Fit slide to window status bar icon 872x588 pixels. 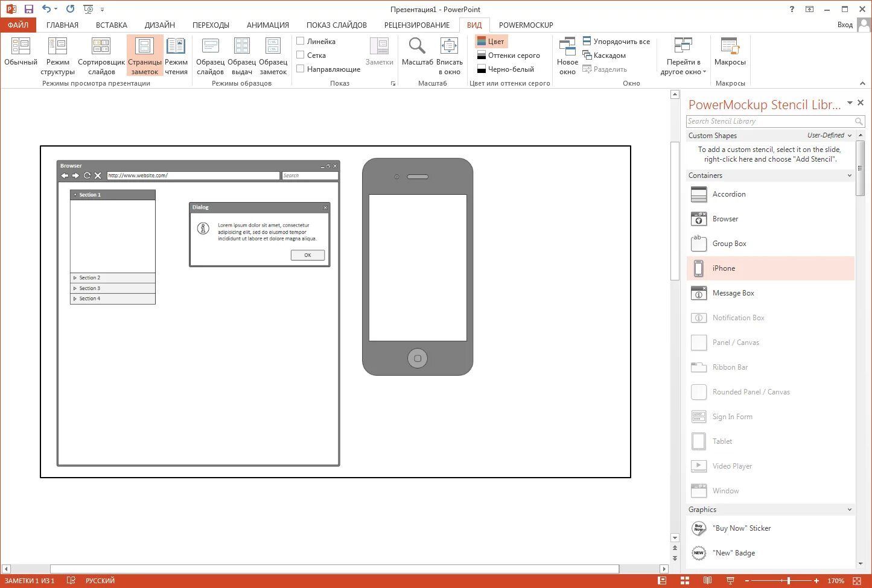pos(857,581)
